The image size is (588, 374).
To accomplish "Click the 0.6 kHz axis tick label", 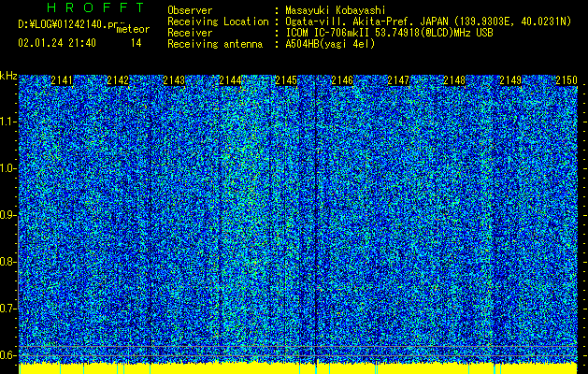I will click(7, 355).
